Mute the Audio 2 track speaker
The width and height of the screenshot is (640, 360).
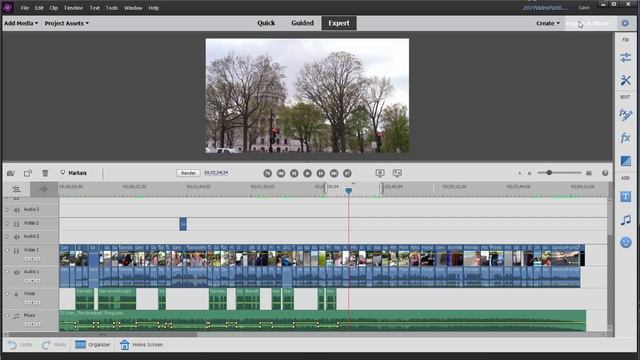[17, 237]
